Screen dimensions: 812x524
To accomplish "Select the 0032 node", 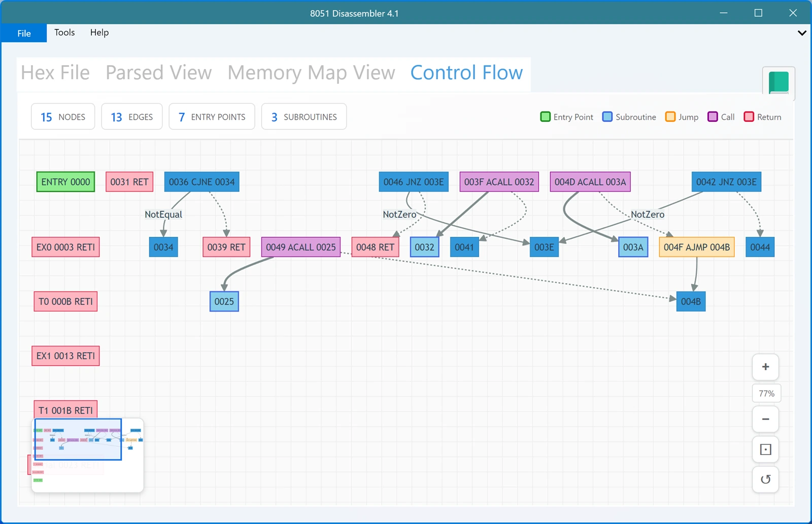I will tap(424, 247).
